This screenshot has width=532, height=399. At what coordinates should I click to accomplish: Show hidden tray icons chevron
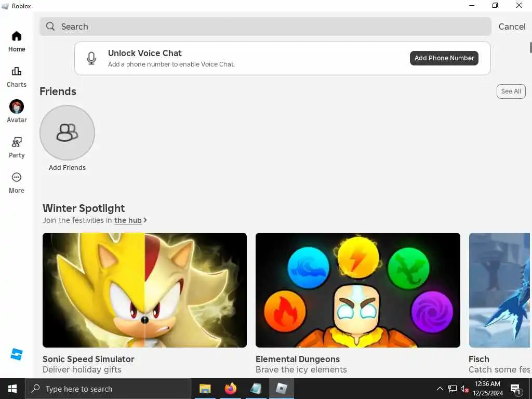tap(440, 389)
